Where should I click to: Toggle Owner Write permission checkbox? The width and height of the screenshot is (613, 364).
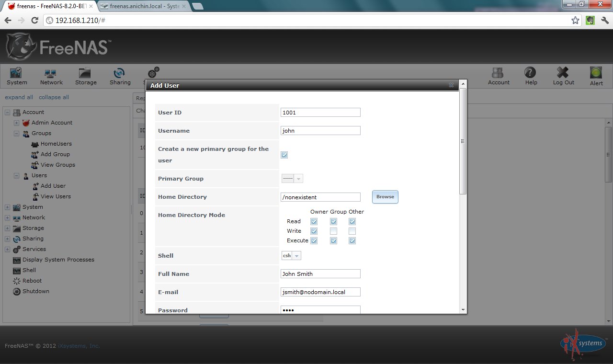tap(314, 231)
